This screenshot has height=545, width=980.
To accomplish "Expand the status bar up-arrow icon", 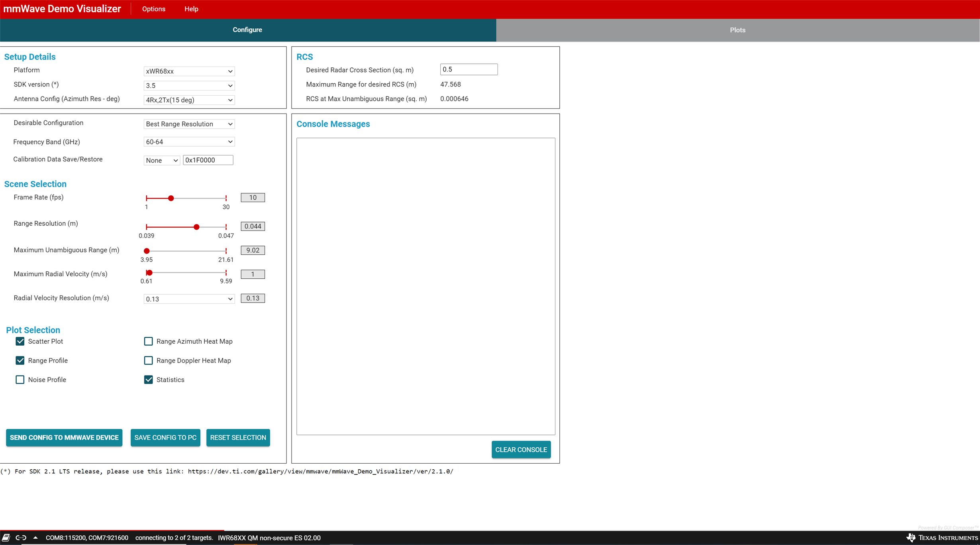I will click(x=35, y=537).
